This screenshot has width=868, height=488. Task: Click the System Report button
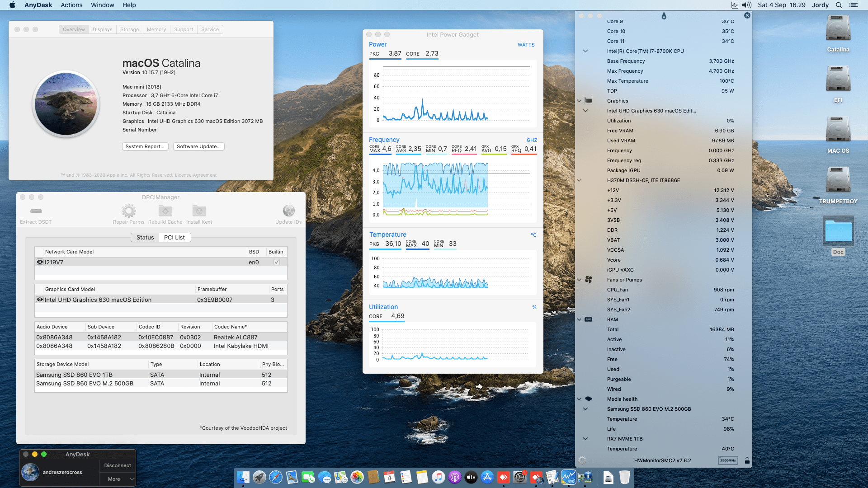[x=145, y=146]
